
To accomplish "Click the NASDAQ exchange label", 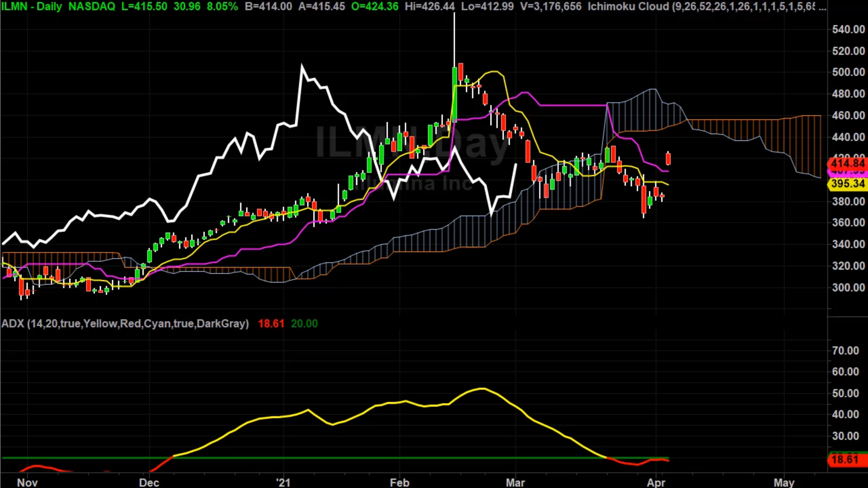I will [x=92, y=7].
